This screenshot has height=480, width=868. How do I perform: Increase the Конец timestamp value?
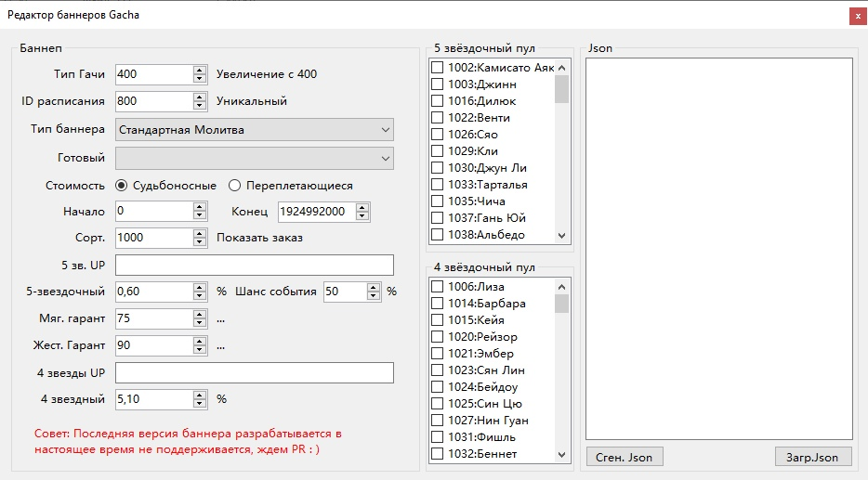point(362,207)
